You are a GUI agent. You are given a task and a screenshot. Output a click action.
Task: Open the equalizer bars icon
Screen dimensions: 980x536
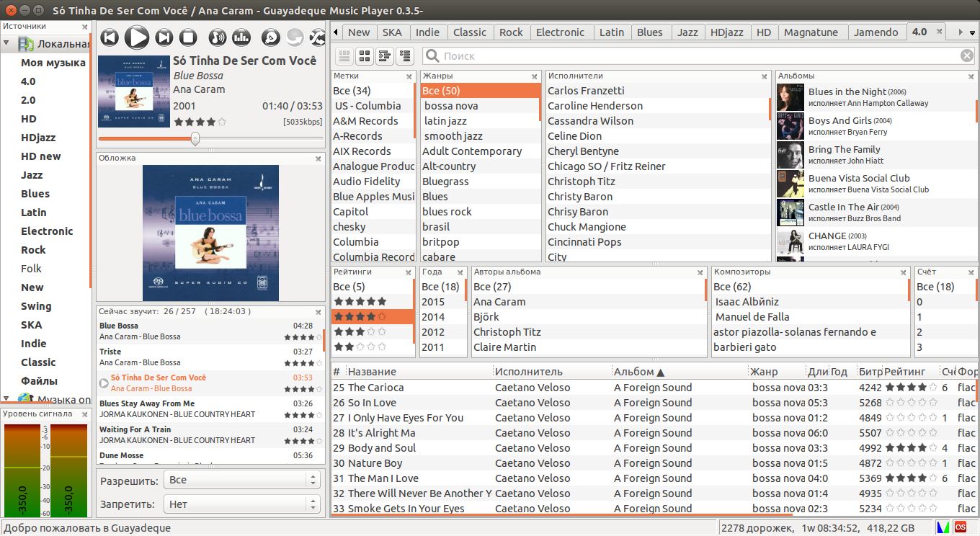click(241, 37)
